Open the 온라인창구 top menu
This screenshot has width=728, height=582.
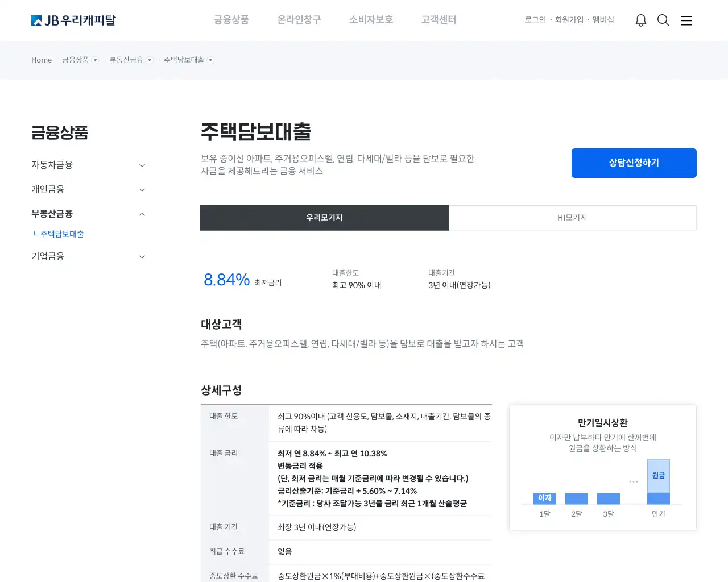click(x=299, y=20)
